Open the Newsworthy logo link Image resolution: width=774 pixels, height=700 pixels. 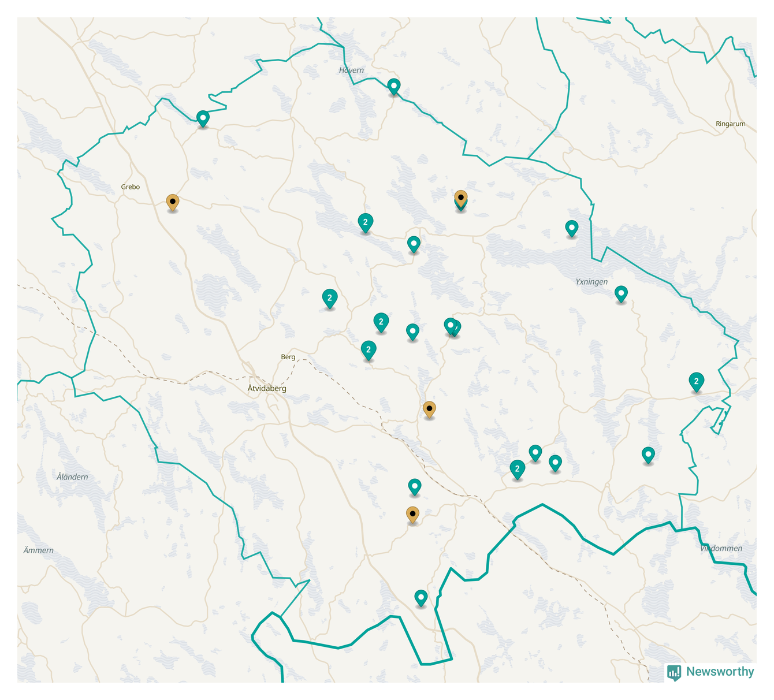tap(710, 672)
